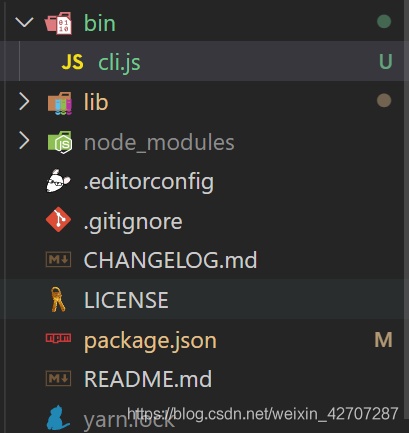Click the U untracked badge on cli.js
Viewport: 409px width, 433px height.
pyautogui.click(x=385, y=61)
